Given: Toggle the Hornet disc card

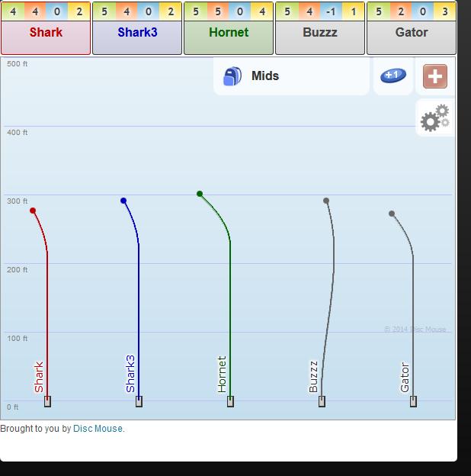Looking at the screenshot, I should coord(229,34).
